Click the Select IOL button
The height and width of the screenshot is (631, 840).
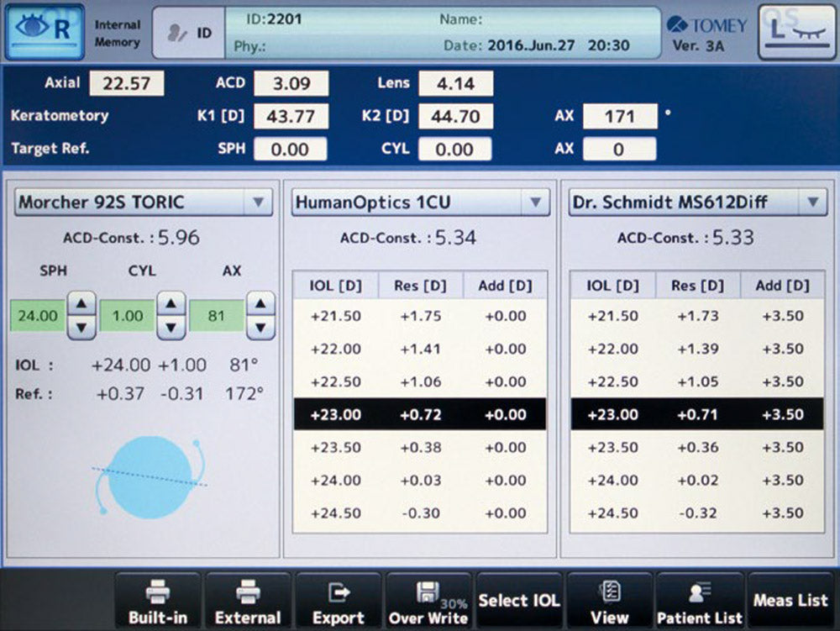click(x=519, y=601)
